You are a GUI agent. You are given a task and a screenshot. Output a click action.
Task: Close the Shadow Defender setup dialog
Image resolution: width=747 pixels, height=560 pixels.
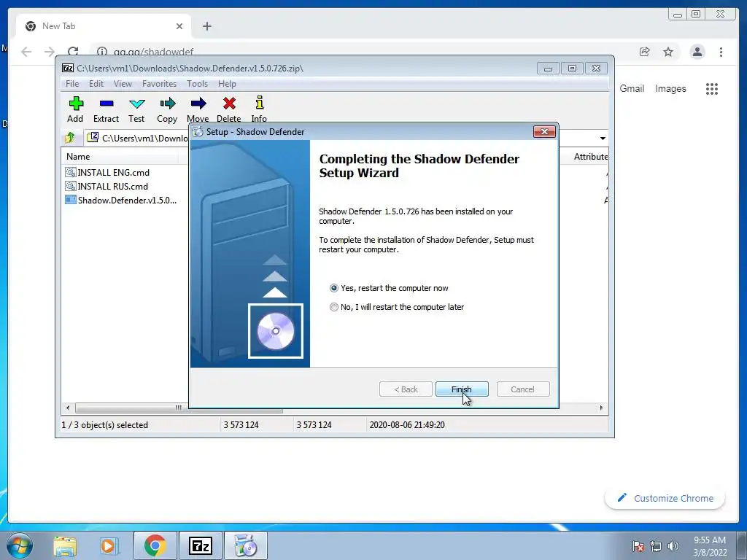(544, 131)
